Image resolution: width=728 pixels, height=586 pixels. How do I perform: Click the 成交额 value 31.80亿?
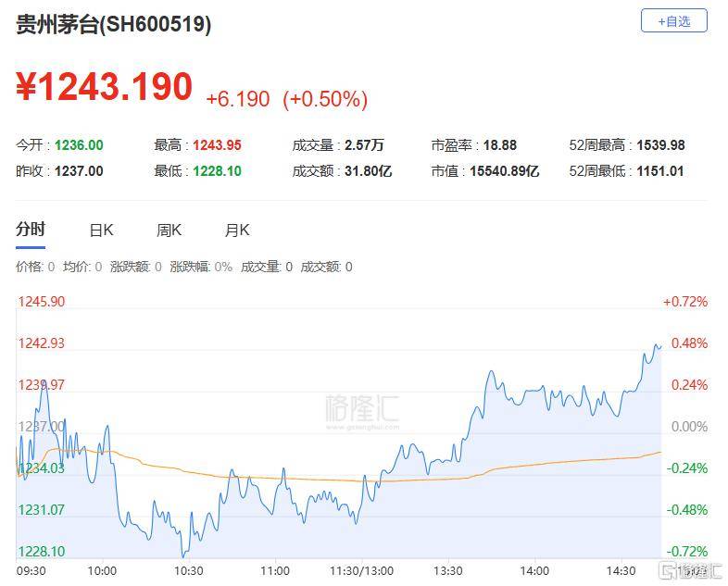click(x=369, y=171)
